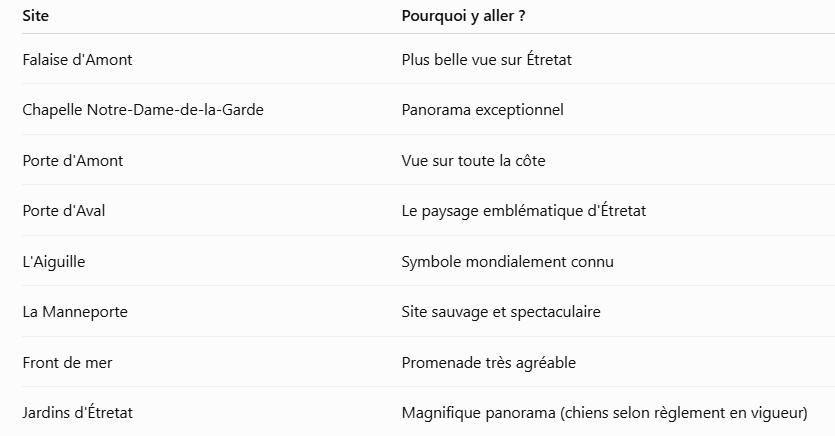Select the 'Magnifique panorama' description cell
Screen dimensions: 835x436
(x=604, y=413)
